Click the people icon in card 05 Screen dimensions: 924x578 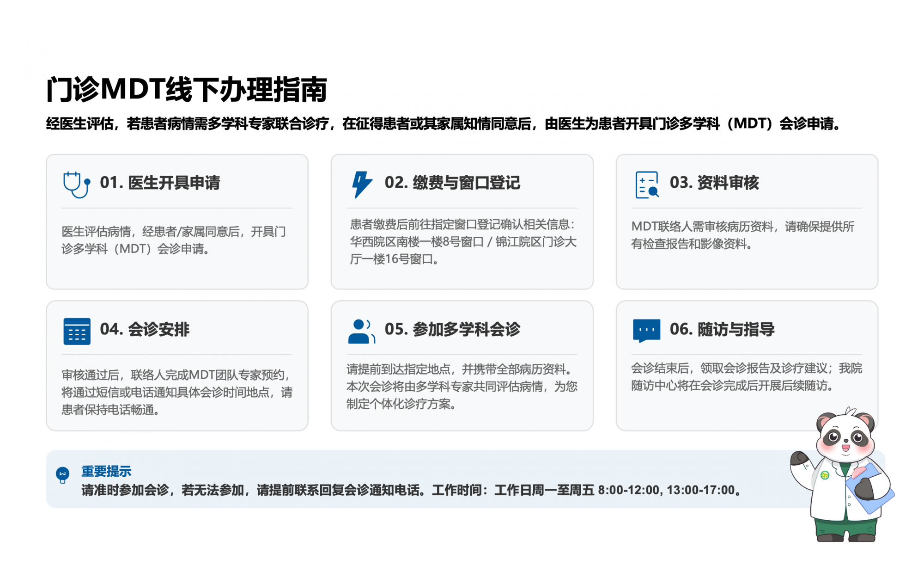click(361, 331)
